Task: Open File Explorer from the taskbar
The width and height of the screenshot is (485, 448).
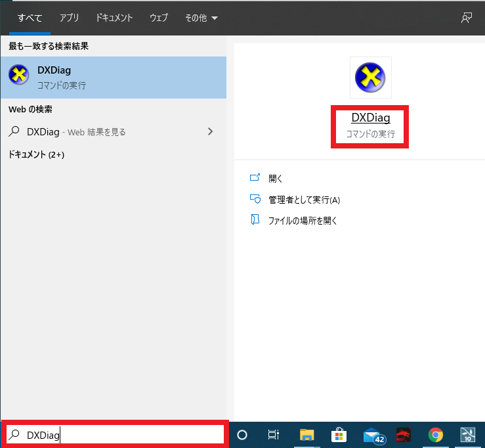Action: point(307,435)
